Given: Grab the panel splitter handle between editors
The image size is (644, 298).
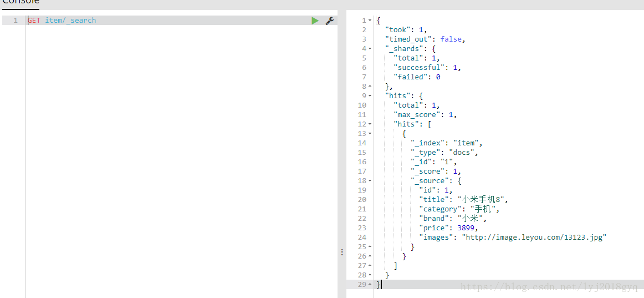Looking at the screenshot, I should point(342,253).
